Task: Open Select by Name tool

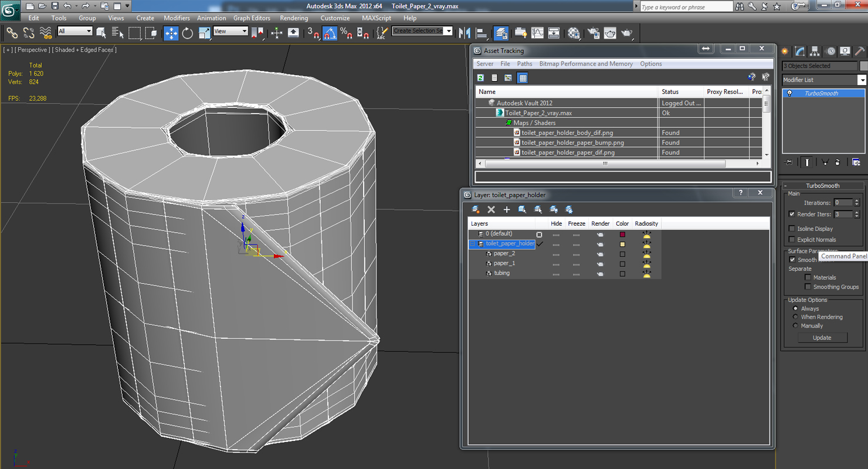Action: (x=118, y=33)
